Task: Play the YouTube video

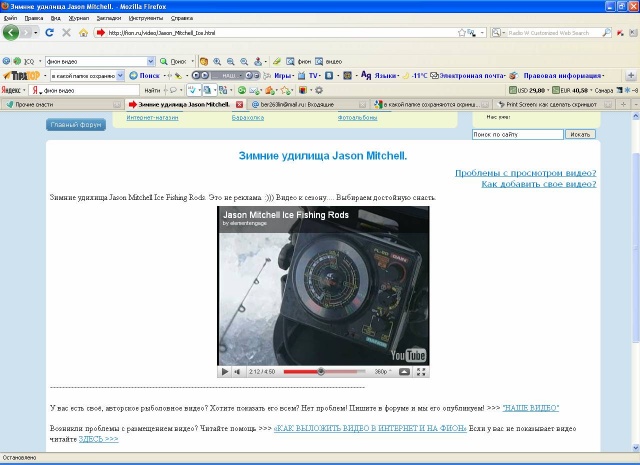Action: pos(226,372)
